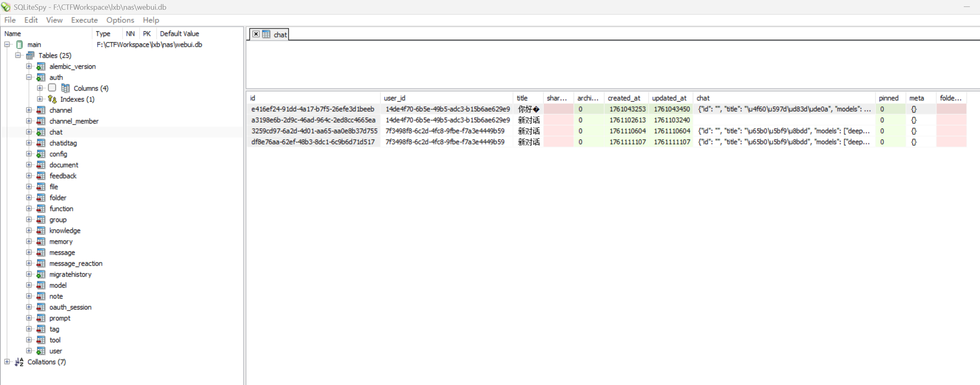The width and height of the screenshot is (980, 385).
Task: Click the Columns (4) grid icon
Action: pyautogui.click(x=65, y=88)
